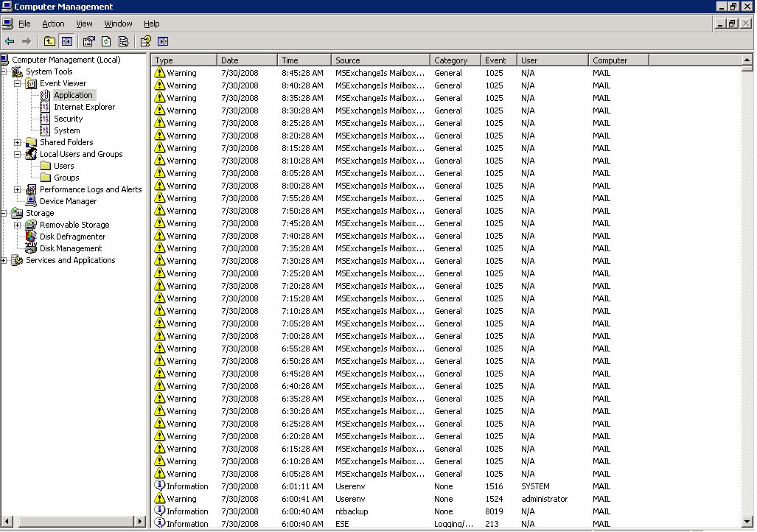
Task: Click the event list scroll-up arrow
Action: 747,60
